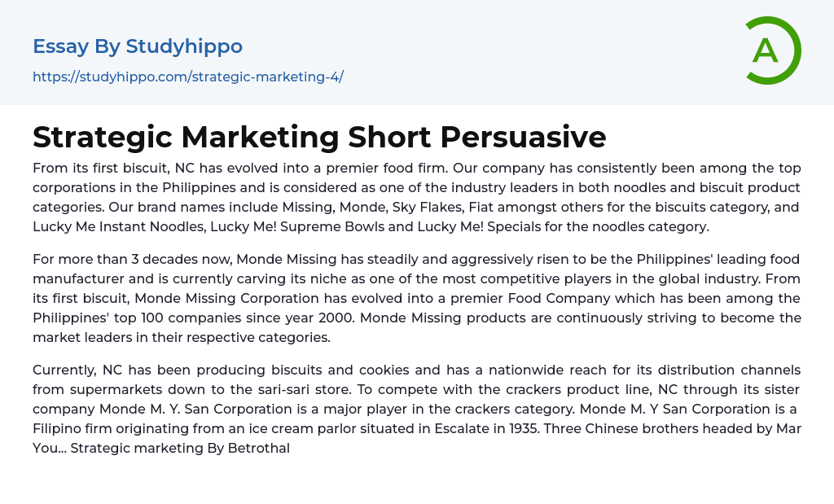The image size is (834, 504).
Task: Click the "Strategic Marketing Short Persuasive" title
Action: pyautogui.click(x=319, y=137)
